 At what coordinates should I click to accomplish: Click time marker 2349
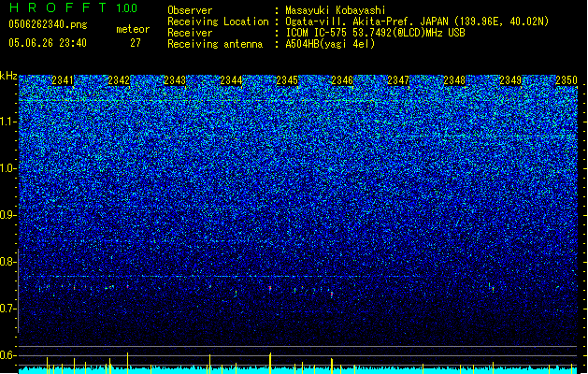click(510, 80)
